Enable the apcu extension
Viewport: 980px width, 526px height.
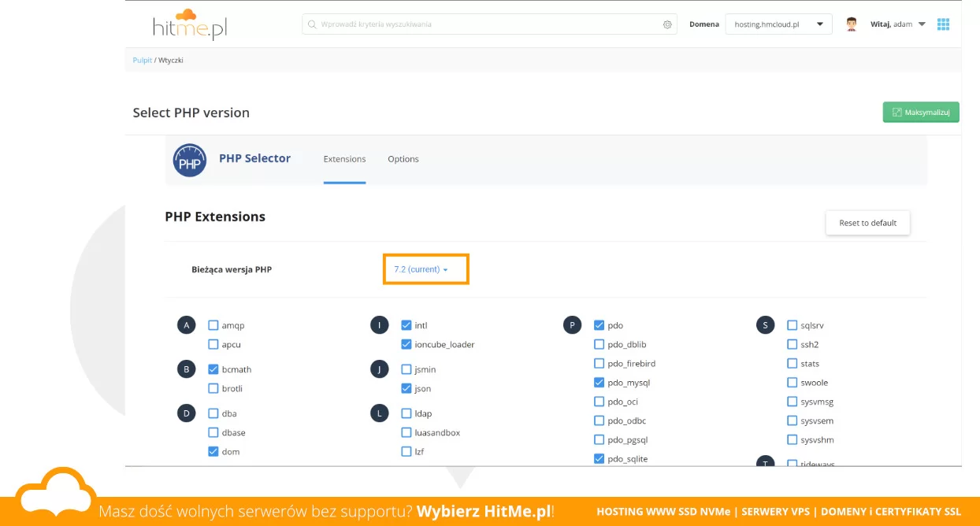coord(213,344)
